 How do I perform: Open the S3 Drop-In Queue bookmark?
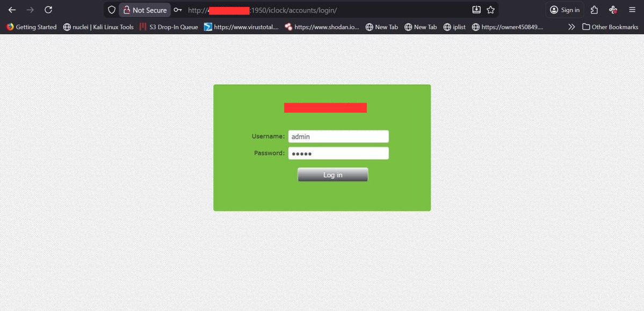pyautogui.click(x=169, y=27)
